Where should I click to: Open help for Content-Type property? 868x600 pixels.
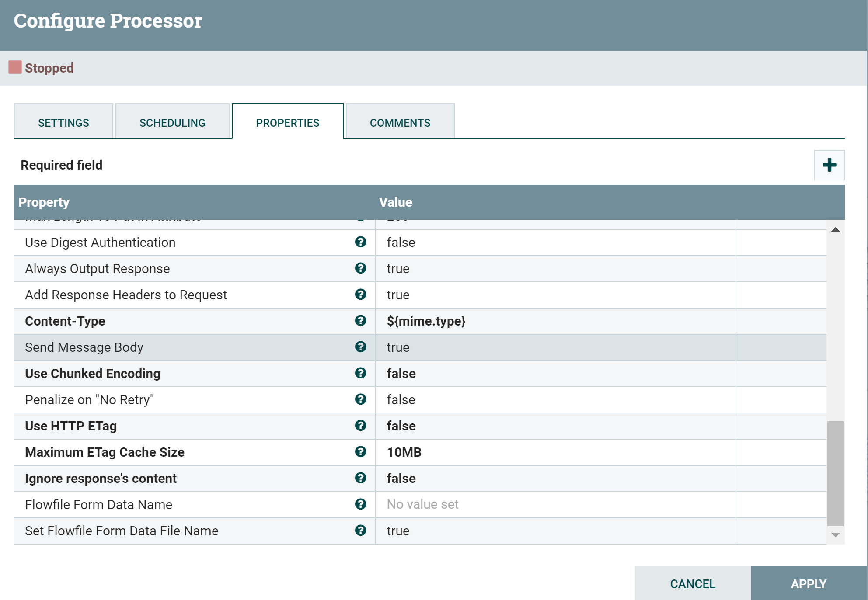(360, 321)
